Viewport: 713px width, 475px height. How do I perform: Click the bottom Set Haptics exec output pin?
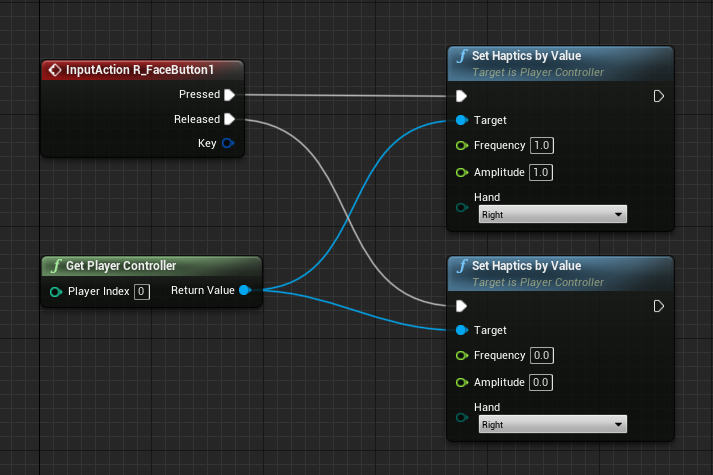[x=658, y=306]
